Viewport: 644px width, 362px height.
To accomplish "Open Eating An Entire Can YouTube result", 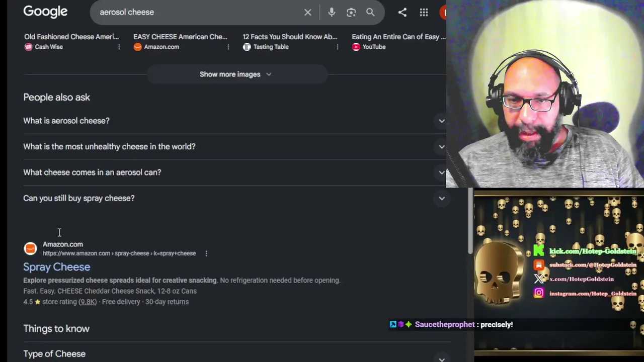I will pyautogui.click(x=398, y=37).
